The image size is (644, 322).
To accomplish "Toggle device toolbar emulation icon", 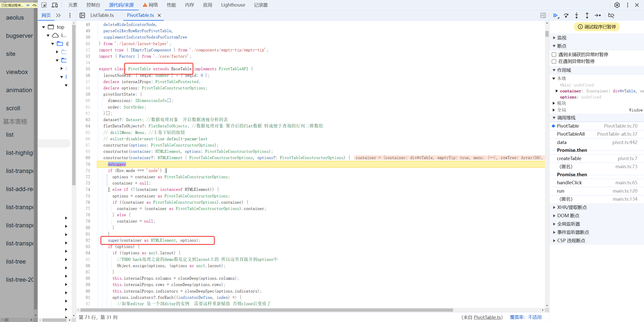I will coord(55,5).
